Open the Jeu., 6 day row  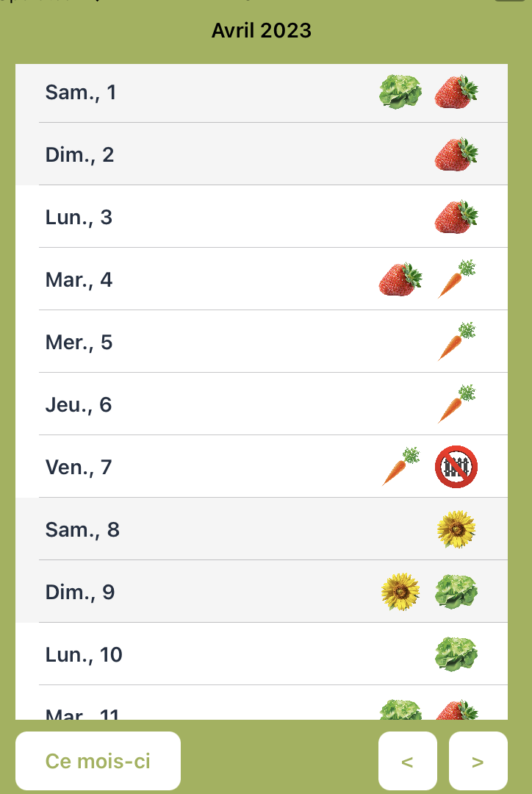(x=262, y=404)
